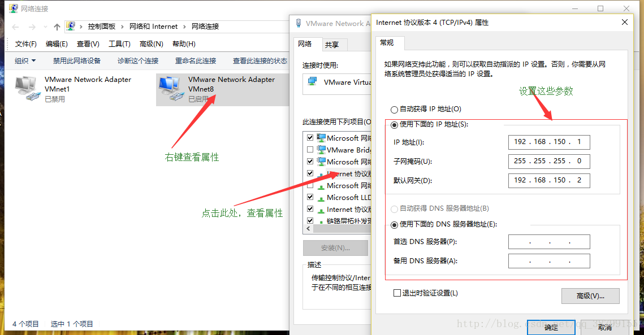The height and width of the screenshot is (335, 644).
Task: Click the list's left scroll arrow
Action: [x=309, y=229]
